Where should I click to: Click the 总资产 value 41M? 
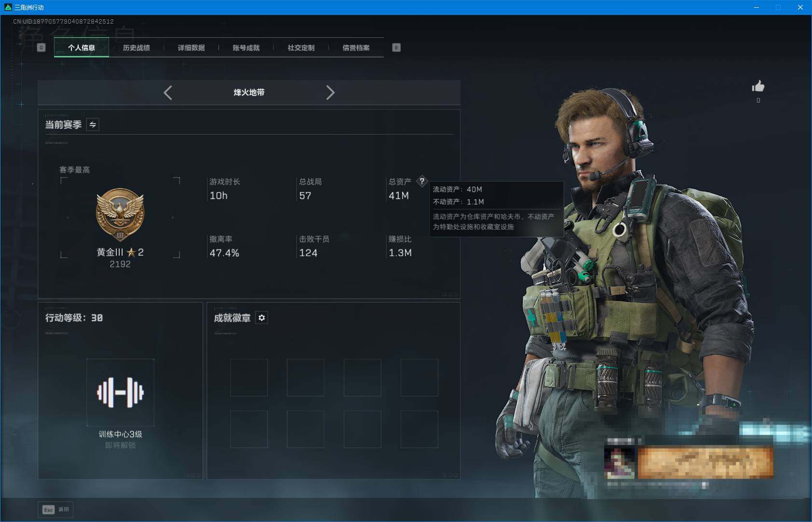pyautogui.click(x=399, y=195)
